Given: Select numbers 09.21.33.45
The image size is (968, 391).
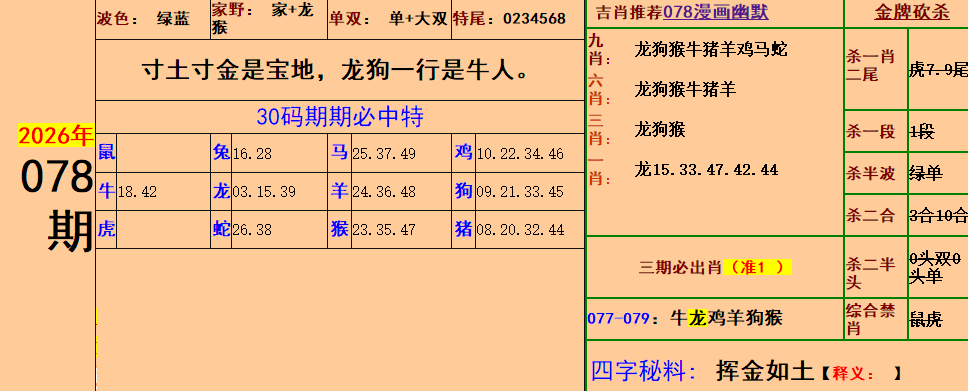Looking at the screenshot, I should pyautogui.click(x=520, y=192).
